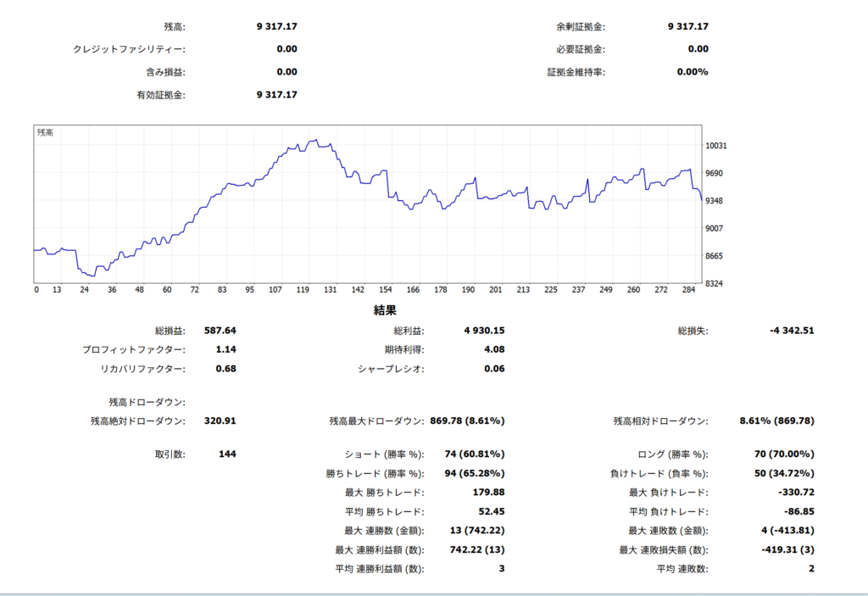Viewport: 868px width, 596px height.
Task: Click the 総損益 value 587.64
Action: tap(220, 331)
